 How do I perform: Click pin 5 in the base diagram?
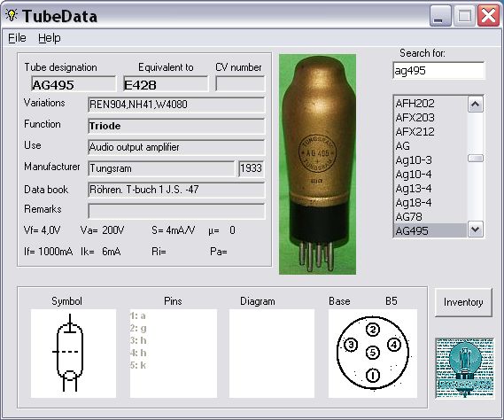373,353
